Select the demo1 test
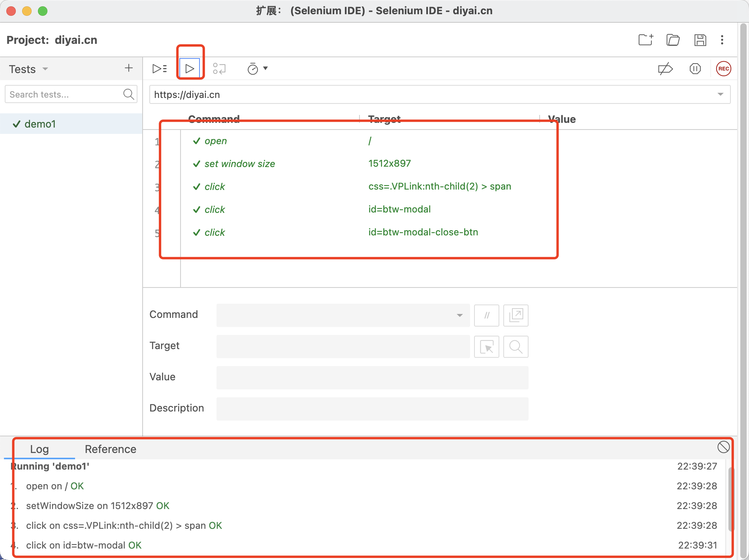 point(40,124)
